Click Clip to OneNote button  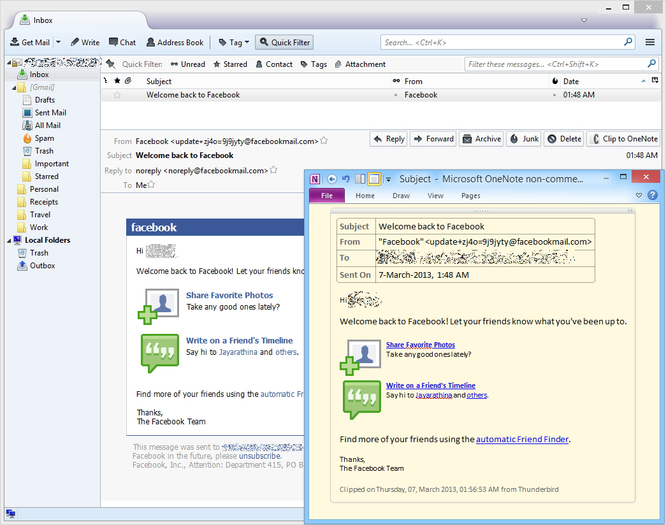point(623,139)
